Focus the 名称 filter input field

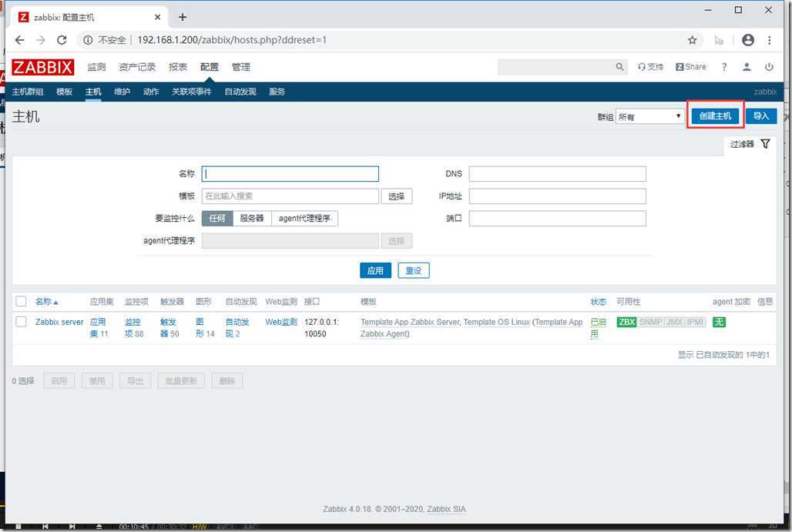(x=290, y=174)
